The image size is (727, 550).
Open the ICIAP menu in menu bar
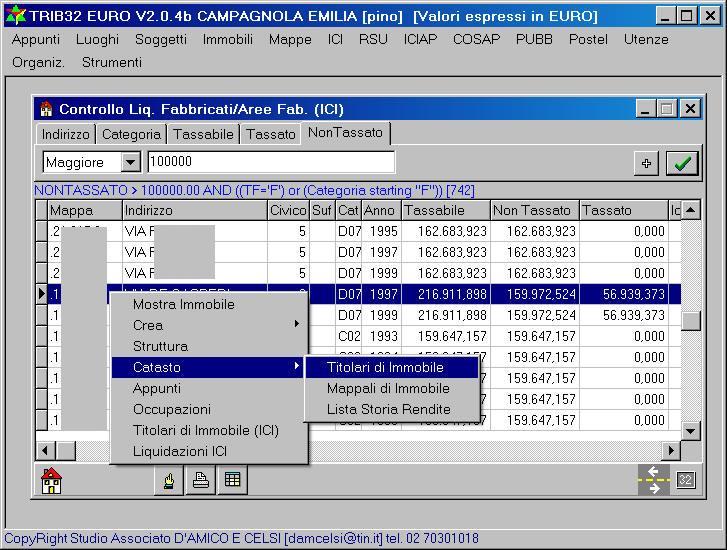point(420,39)
